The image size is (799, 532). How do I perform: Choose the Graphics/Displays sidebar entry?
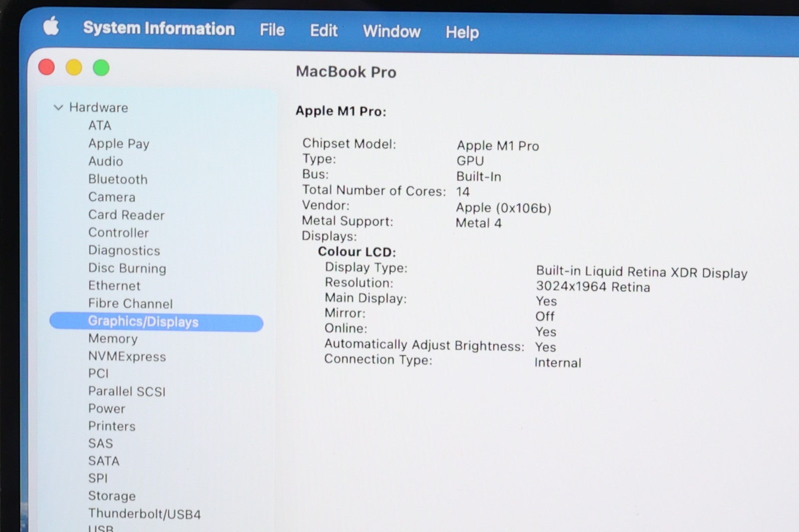pyautogui.click(x=143, y=322)
